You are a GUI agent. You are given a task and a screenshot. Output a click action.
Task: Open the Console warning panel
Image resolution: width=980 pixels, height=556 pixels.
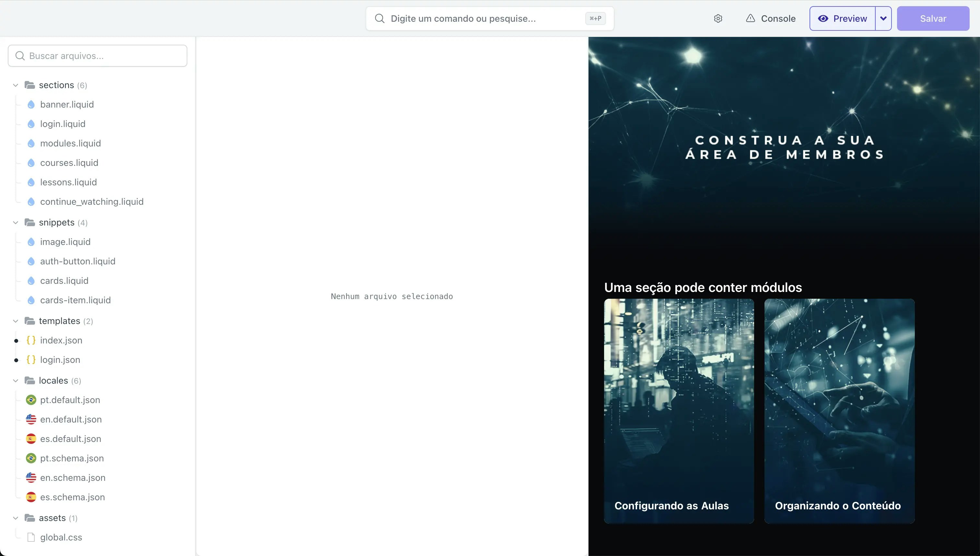coord(771,18)
